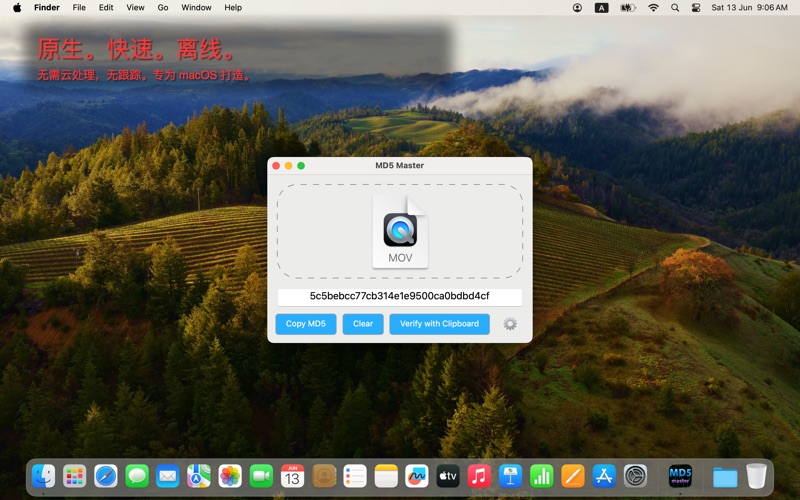Viewport: 800px width, 500px height.
Task: Open the Help menu
Action: (233, 8)
